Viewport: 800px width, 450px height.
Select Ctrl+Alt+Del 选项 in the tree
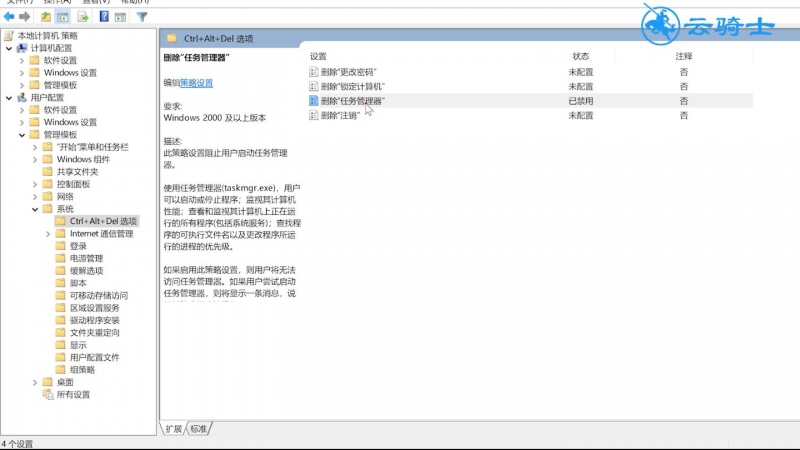[x=103, y=221]
